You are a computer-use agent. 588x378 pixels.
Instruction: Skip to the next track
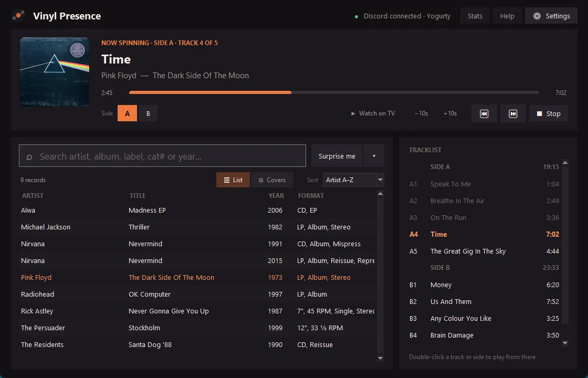pyautogui.click(x=513, y=113)
